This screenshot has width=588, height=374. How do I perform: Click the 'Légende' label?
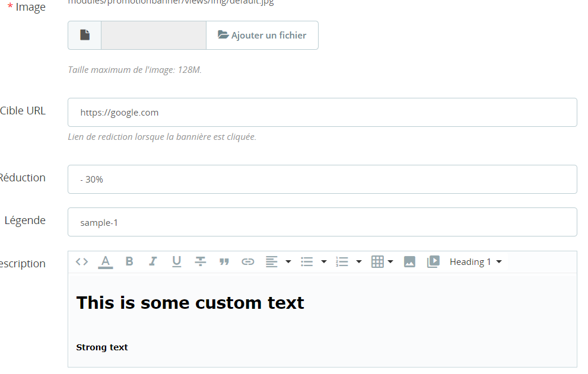[25, 220]
